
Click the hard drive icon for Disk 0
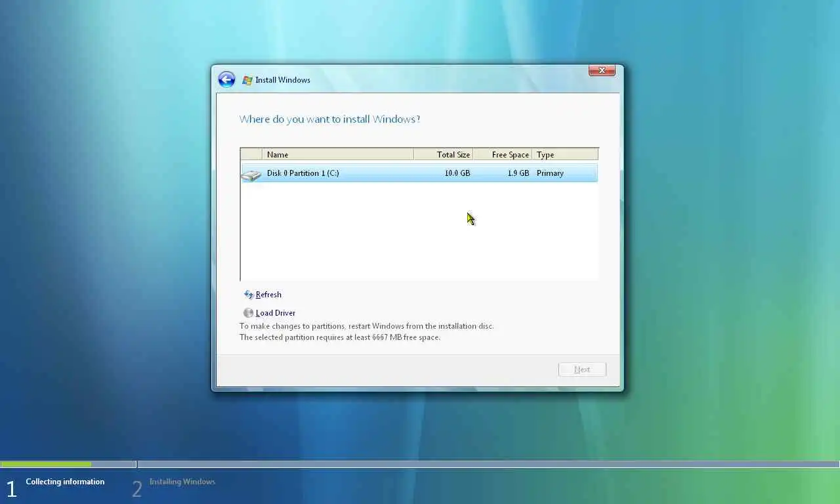pos(251,175)
